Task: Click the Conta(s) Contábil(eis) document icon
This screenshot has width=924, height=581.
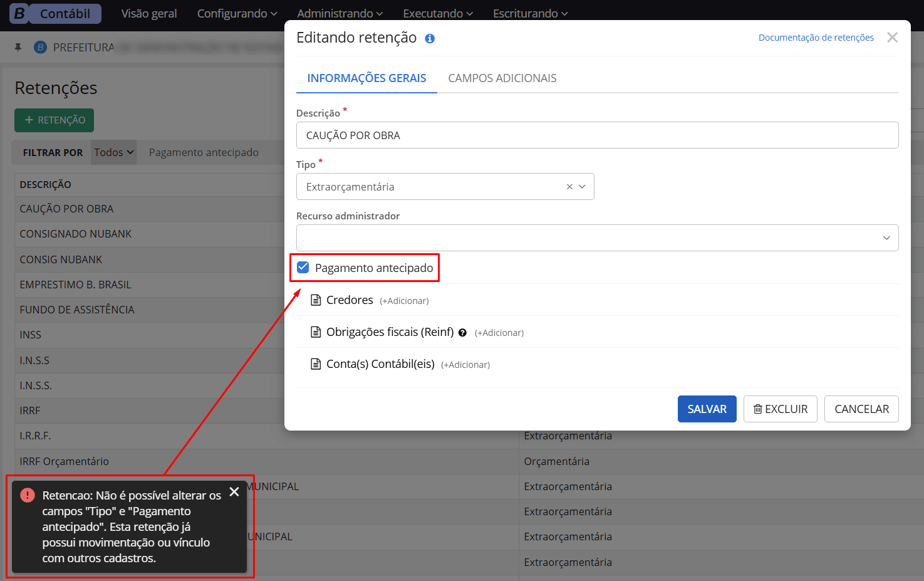Action: [316, 364]
